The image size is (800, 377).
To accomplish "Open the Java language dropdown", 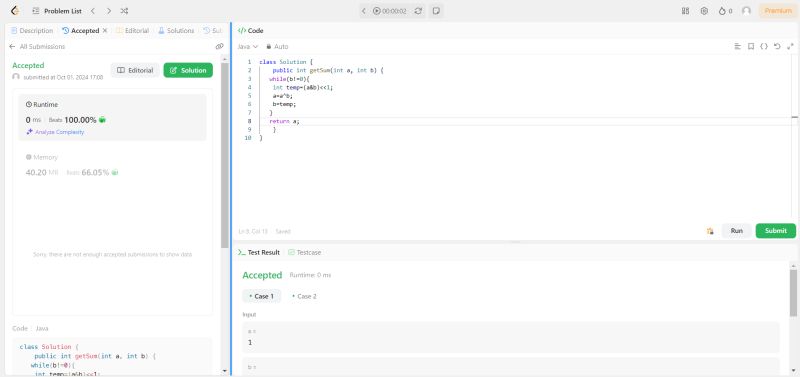I will pyautogui.click(x=248, y=46).
